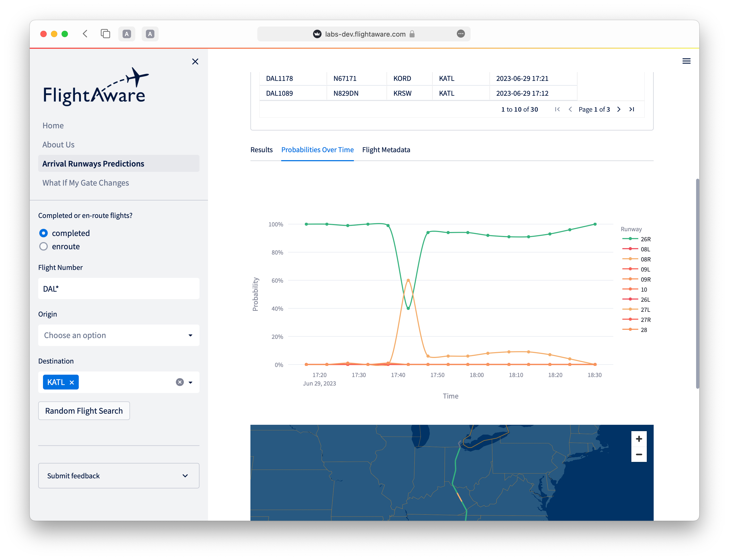The width and height of the screenshot is (729, 560).
Task: Click the Flight Number input field
Action: coord(119,288)
